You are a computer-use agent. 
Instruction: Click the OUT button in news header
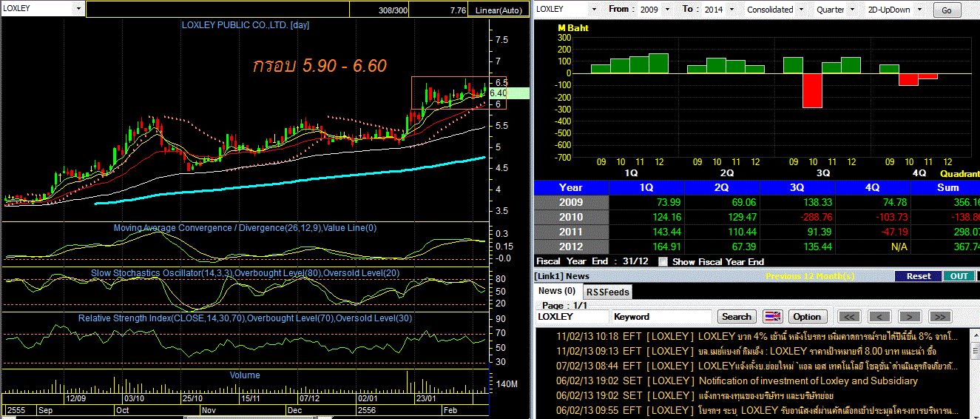click(x=959, y=276)
